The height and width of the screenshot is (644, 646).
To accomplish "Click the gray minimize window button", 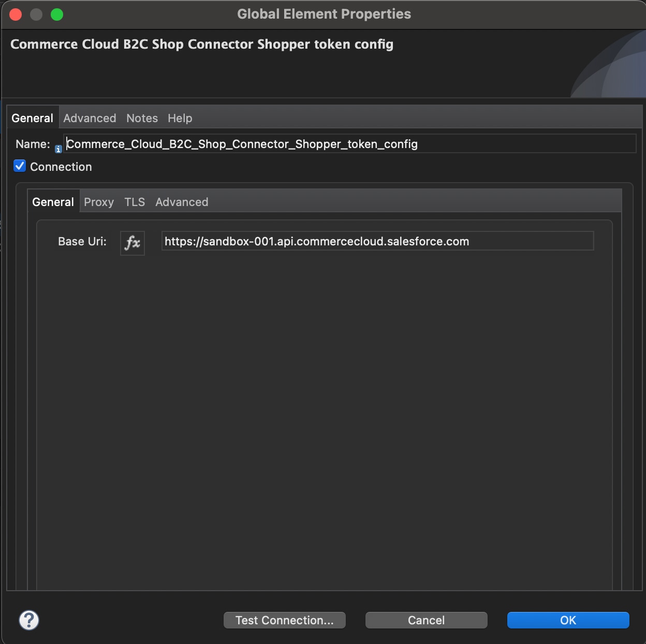I will (36, 14).
